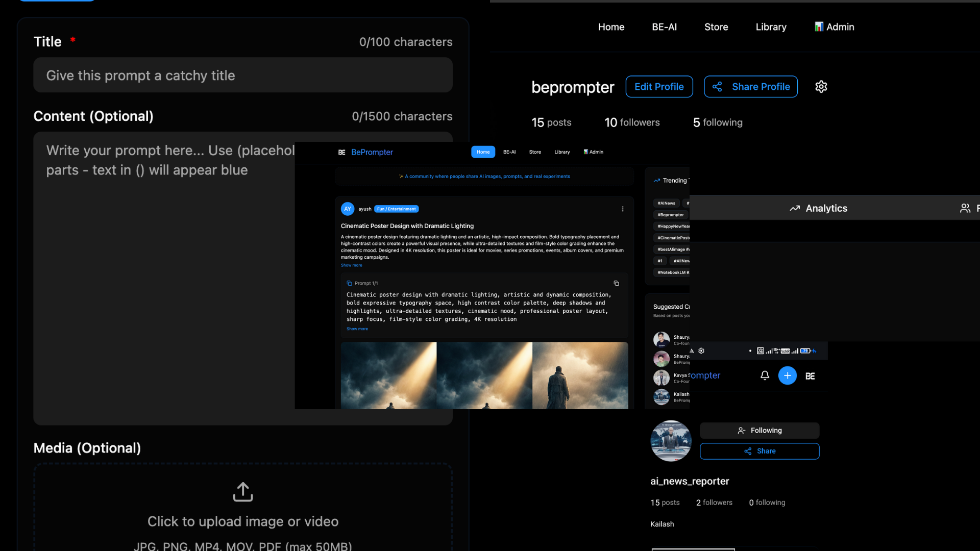Image resolution: width=980 pixels, height=551 pixels.
Task: Expand the prompt text with Show more
Action: pos(357,329)
